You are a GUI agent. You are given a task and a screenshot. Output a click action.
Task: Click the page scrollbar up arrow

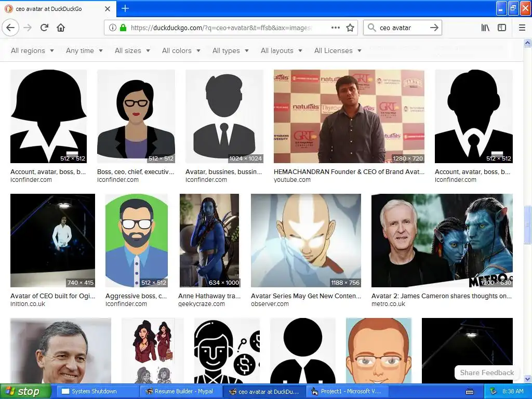point(528,43)
